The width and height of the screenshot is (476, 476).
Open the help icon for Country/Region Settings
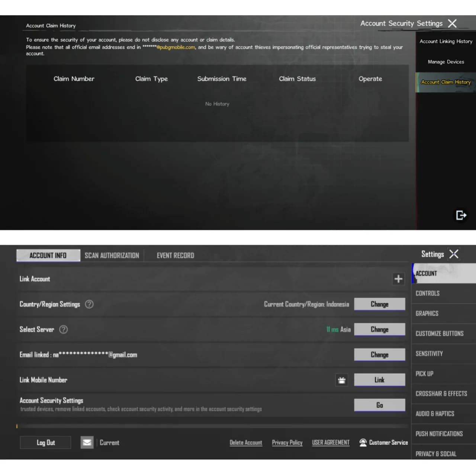coord(89,304)
